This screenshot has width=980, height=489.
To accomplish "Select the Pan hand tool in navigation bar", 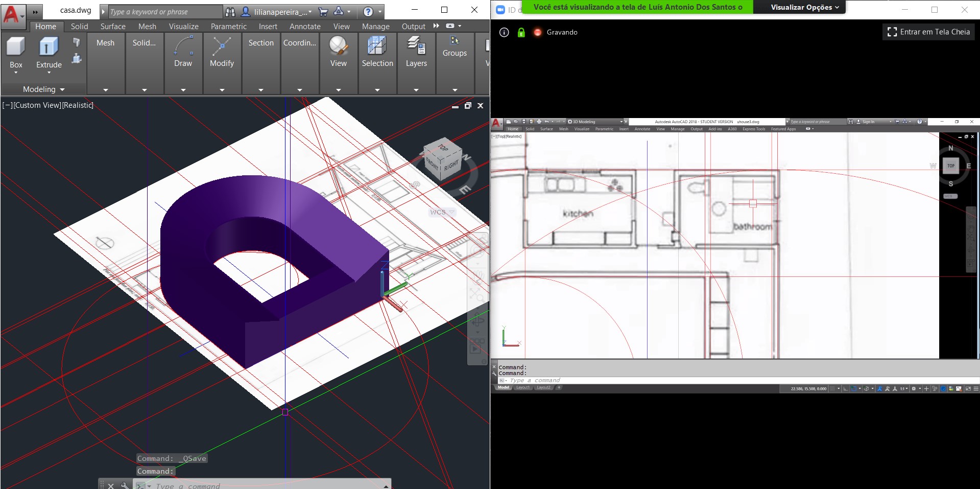I will (478, 277).
